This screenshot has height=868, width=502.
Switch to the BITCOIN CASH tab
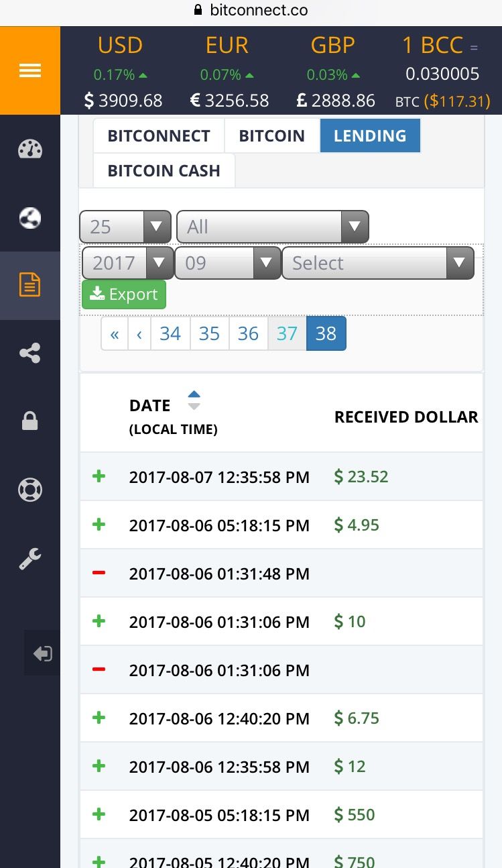(164, 170)
